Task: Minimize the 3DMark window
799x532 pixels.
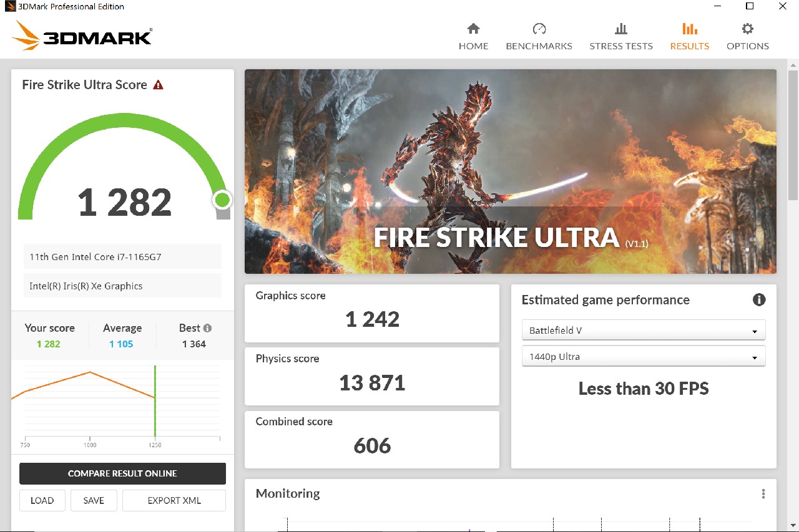Action: point(717,6)
